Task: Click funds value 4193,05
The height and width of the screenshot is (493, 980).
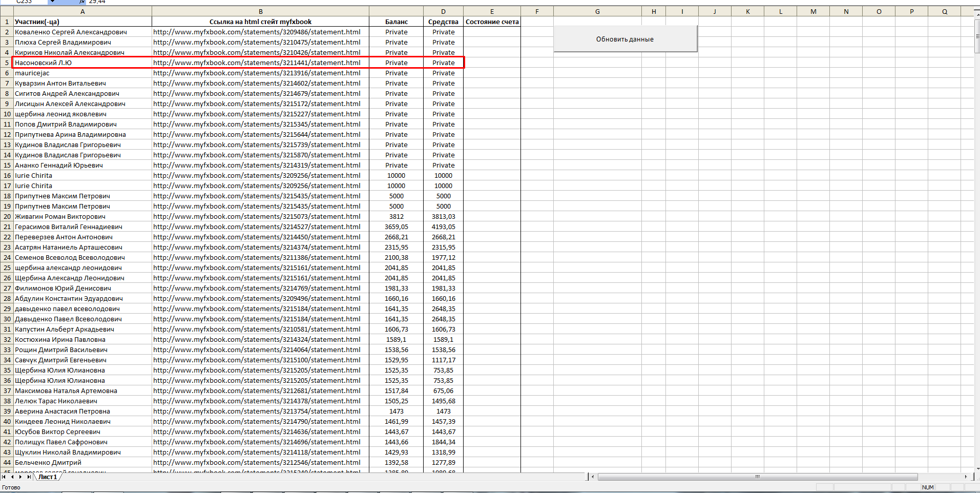Action: click(443, 227)
